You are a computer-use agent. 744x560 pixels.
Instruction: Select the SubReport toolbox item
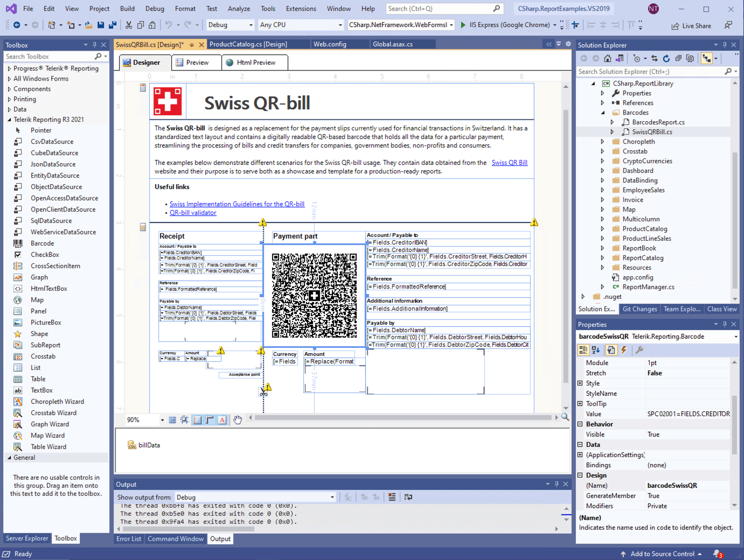(x=45, y=345)
